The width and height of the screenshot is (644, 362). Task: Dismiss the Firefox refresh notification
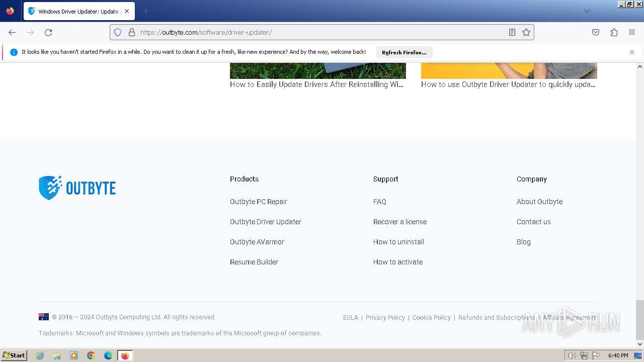[632, 52]
